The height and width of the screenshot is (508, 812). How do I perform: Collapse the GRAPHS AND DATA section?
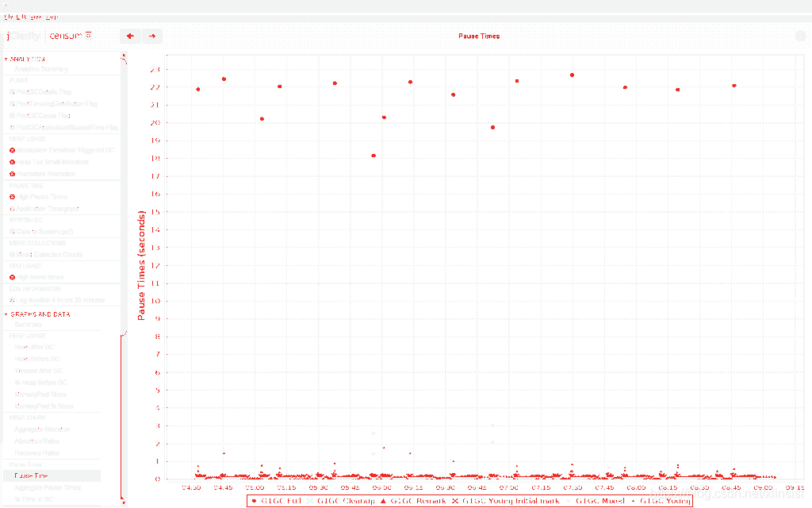click(6, 314)
